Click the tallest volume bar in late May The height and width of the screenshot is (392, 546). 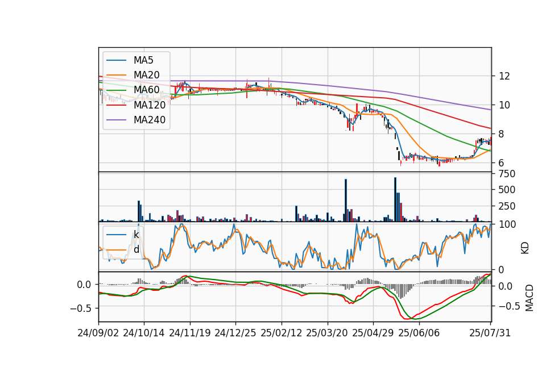click(x=395, y=199)
